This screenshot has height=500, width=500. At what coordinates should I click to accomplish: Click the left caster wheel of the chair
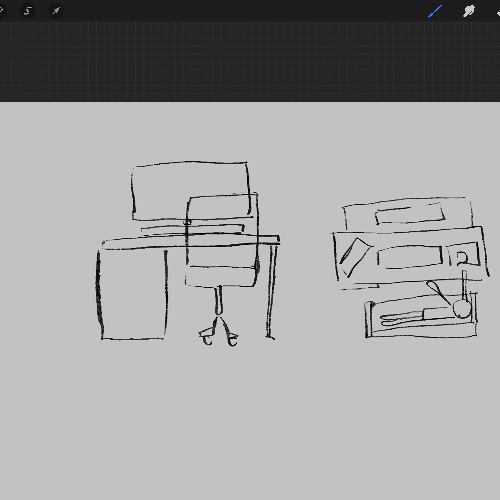[206, 337]
